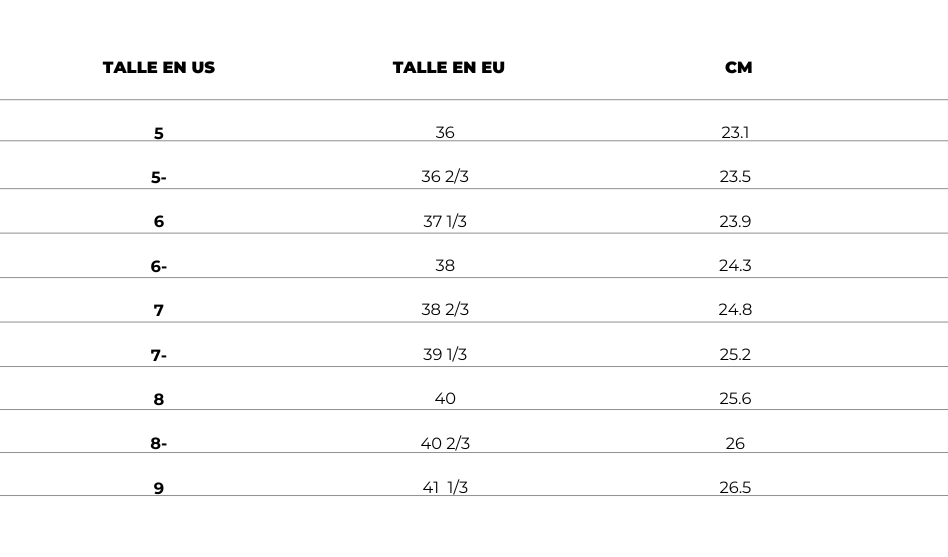Click the 24.3 centimeter value
Screen dimensions: 948x557
[735, 265]
